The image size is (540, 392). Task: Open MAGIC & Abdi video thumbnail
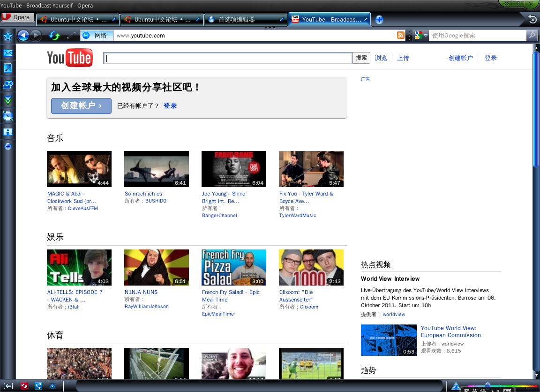tap(79, 169)
